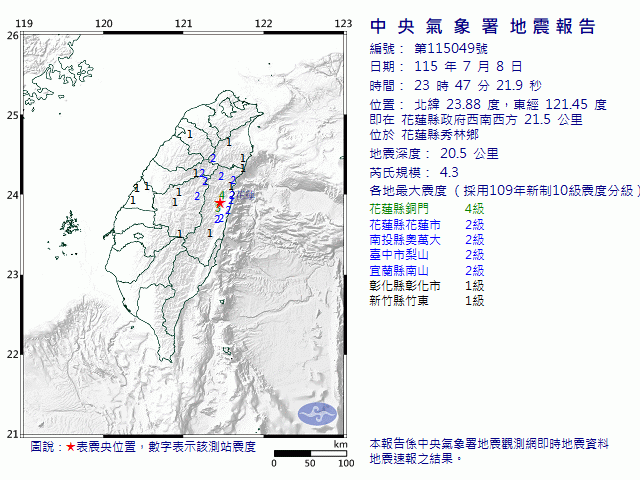Click the 2級 value beside 花蓮縣花蓮市
This screenshot has height=480, width=640.
475,224
